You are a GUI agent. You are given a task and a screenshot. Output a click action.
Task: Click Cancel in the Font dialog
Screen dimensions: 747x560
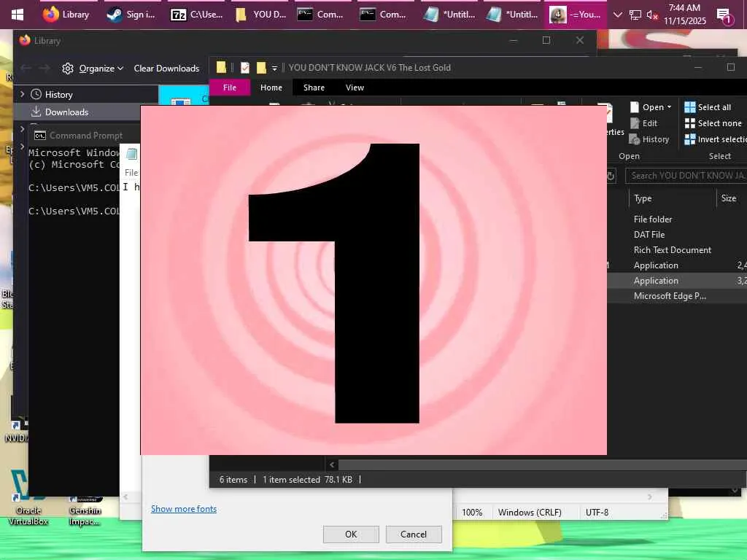pos(414,534)
